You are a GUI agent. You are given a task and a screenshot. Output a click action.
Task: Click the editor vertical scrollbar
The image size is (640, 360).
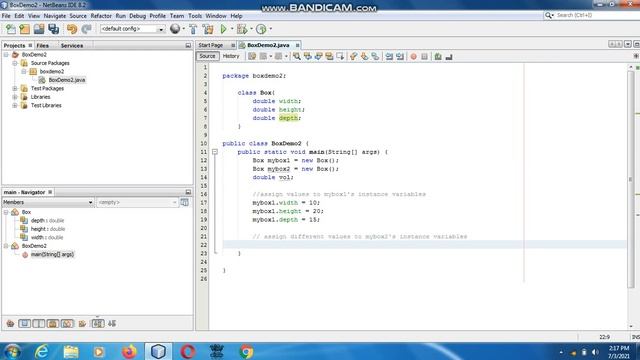[x=631, y=180]
